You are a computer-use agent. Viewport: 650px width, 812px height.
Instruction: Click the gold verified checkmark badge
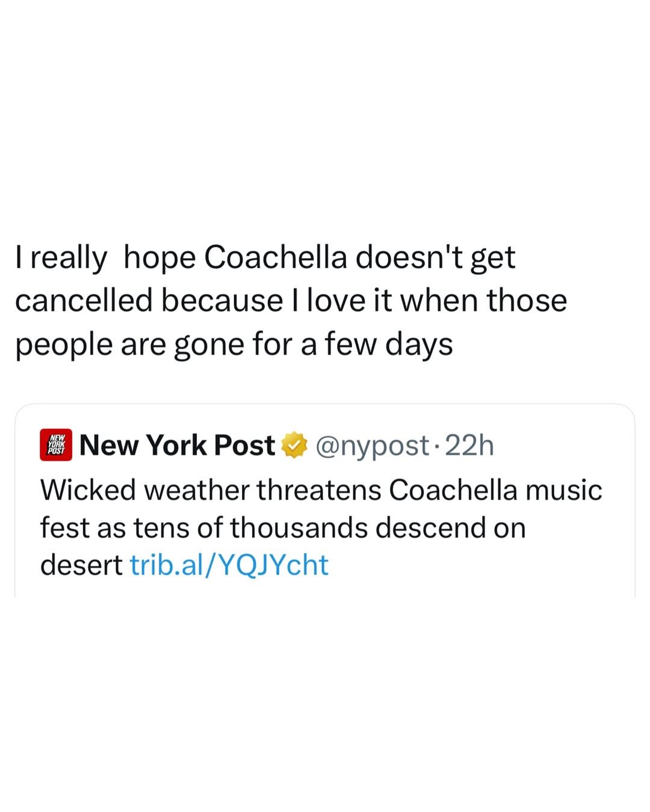(x=294, y=445)
